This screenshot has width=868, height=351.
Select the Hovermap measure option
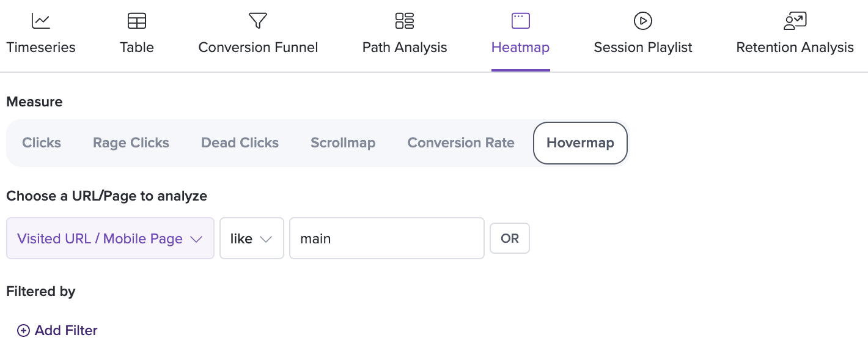coord(580,143)
